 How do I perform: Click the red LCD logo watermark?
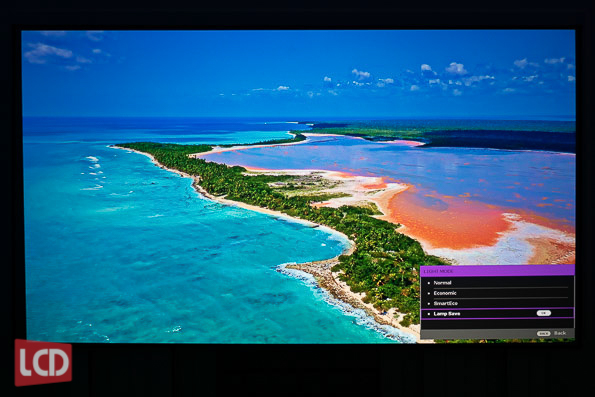[x=43, y=362]
